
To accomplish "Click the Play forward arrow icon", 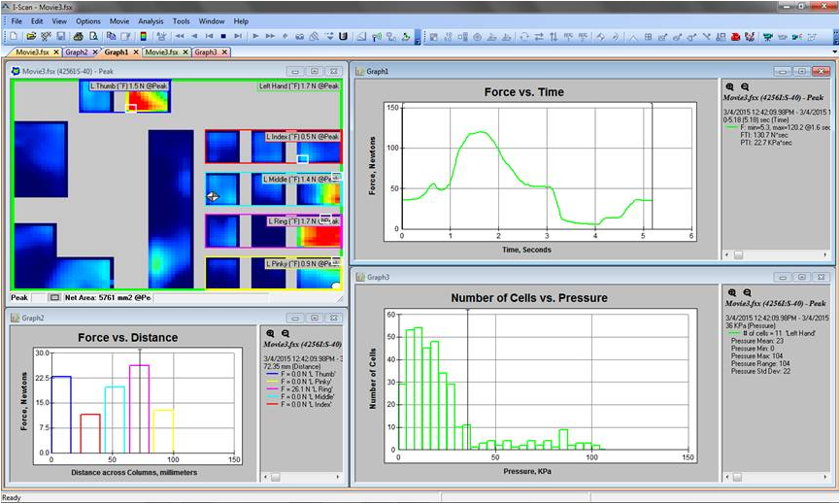I will 254,37.
